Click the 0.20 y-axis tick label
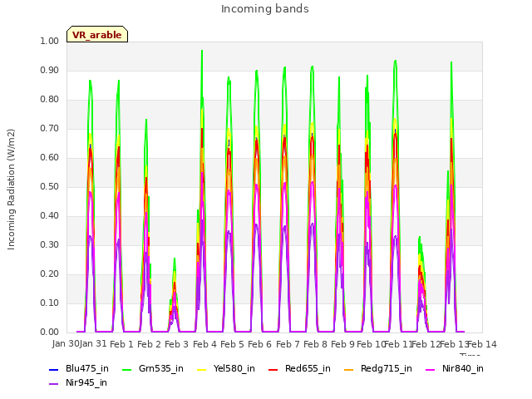This screenshot has height=399, width=532. (50, 273)
